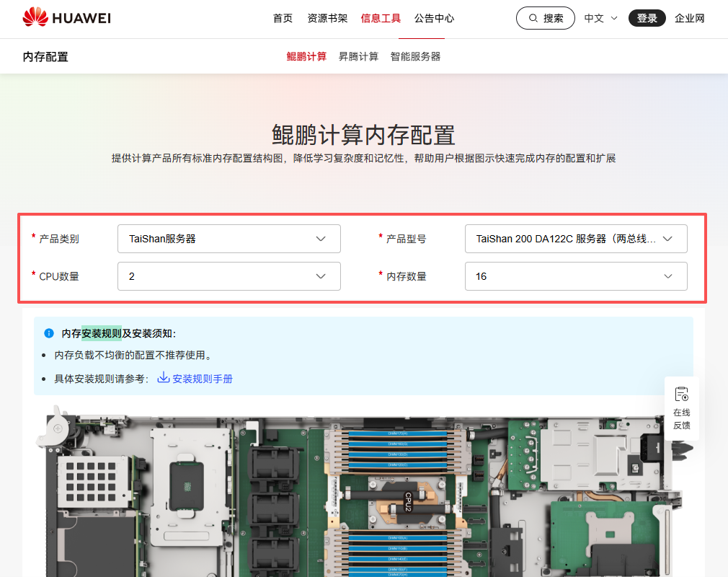The width and height of the screenshot is (728, 577).
Task: Click the 登录 login button
Action: (x=647, y=17)
